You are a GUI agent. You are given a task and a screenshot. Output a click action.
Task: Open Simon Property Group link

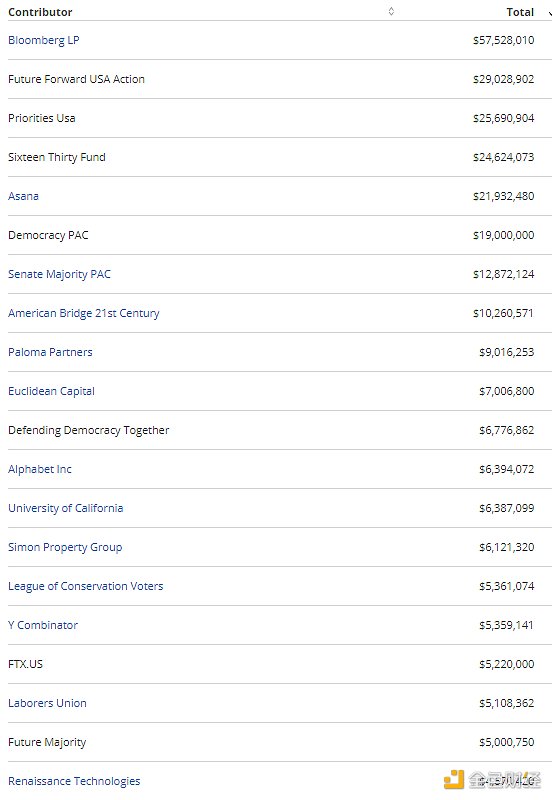tap(65, 547)
